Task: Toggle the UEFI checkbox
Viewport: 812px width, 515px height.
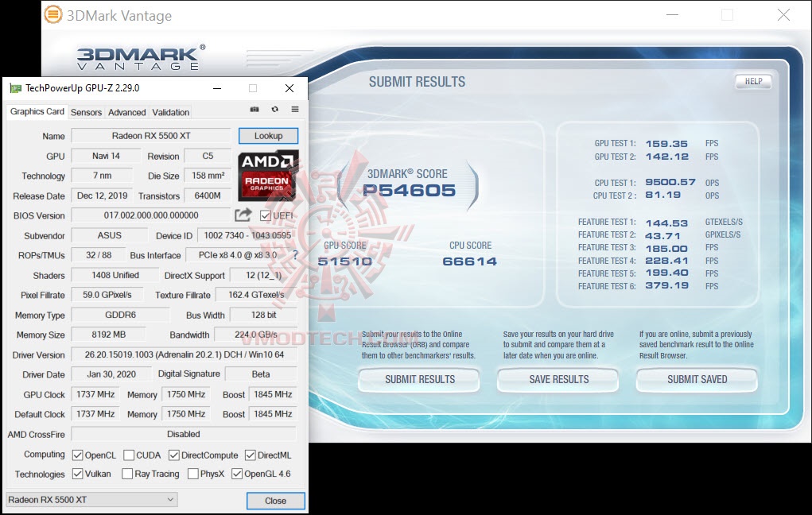Action: [265, 215]
